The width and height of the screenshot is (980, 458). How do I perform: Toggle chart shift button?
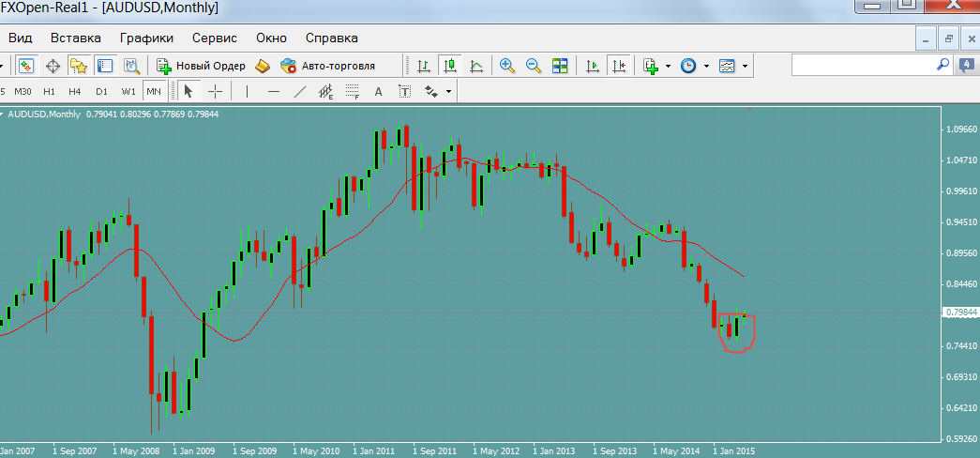tap(619, 66)
